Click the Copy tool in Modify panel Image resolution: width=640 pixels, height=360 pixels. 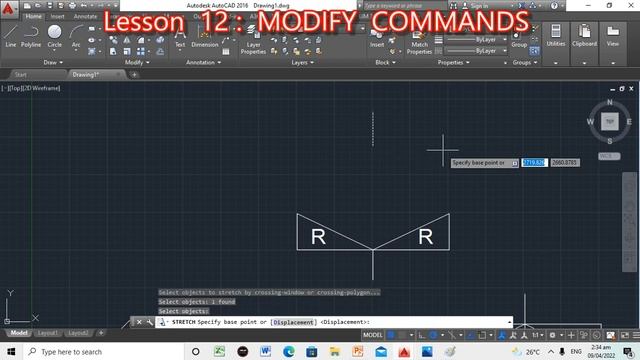(x=113, y=40)
